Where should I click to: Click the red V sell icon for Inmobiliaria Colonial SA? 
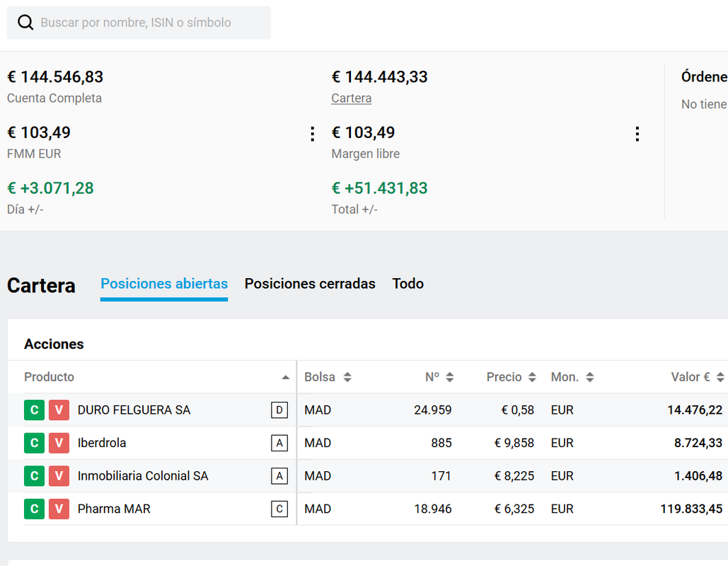pyautogui.click(x=59, y=476)
